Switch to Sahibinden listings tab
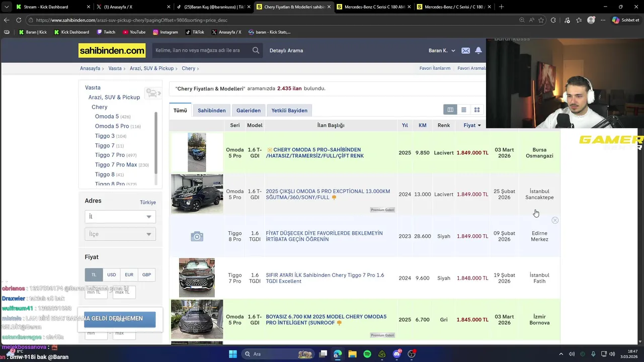The image size is (644, 362). pyautogui.click(x=211, y=110)
